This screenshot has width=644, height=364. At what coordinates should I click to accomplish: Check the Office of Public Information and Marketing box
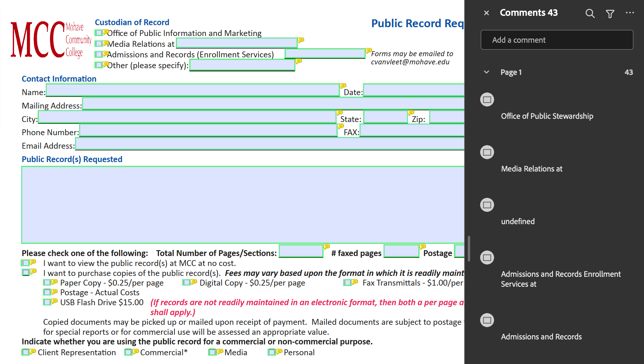99,32
